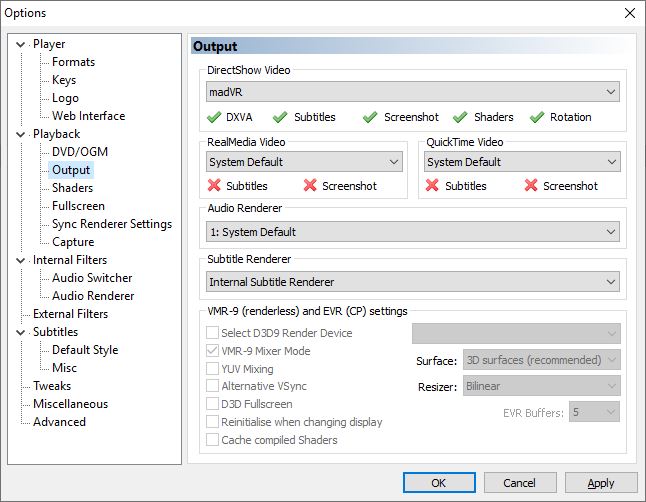Select Audio Switcher in the tree
The image size is (646, 502).
tap(92, 278)
